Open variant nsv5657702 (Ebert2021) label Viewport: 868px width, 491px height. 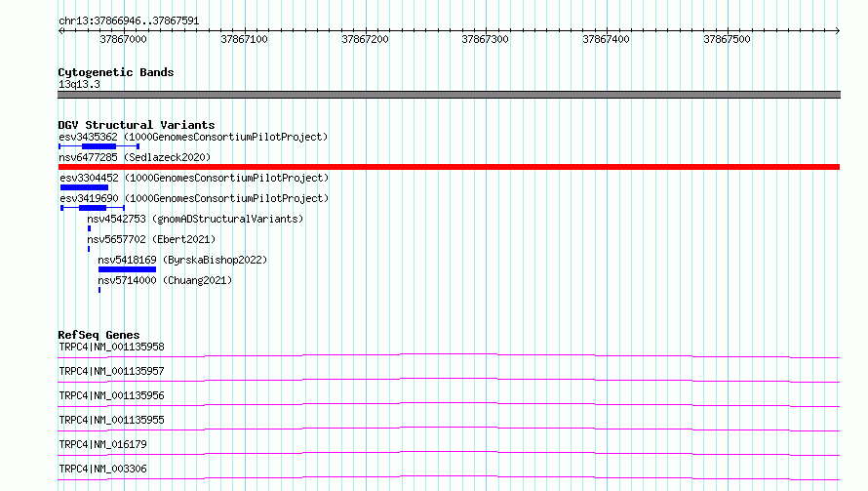151,239
